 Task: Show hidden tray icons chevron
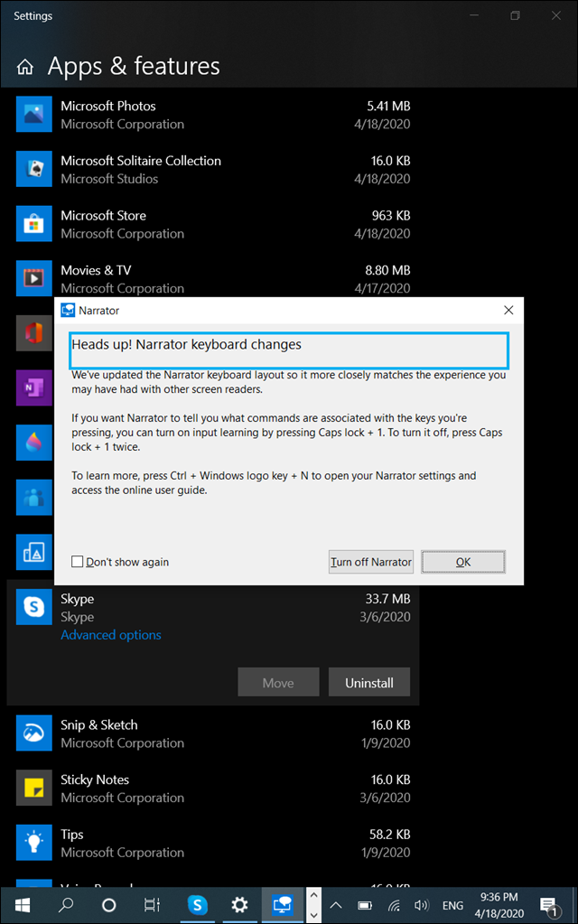(336, 906)
